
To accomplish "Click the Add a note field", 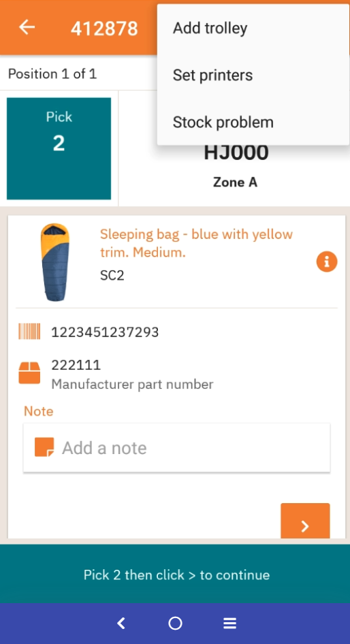I will [176, 448].
